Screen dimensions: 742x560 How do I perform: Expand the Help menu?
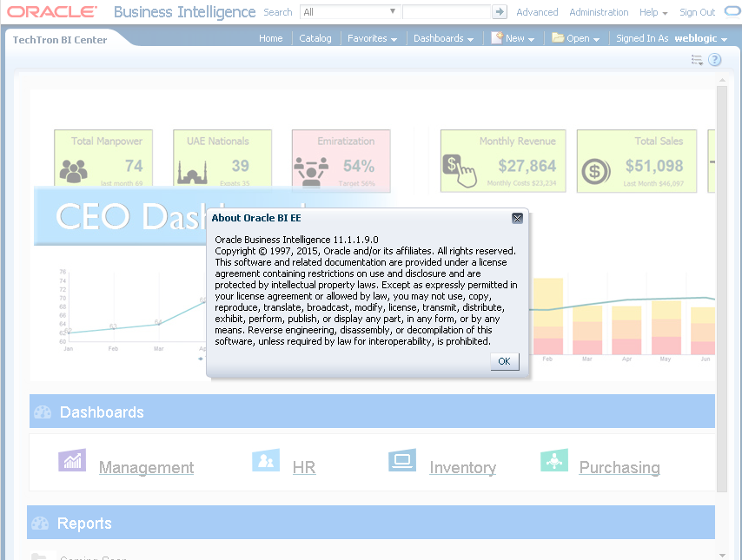click(x=653, y=12)
